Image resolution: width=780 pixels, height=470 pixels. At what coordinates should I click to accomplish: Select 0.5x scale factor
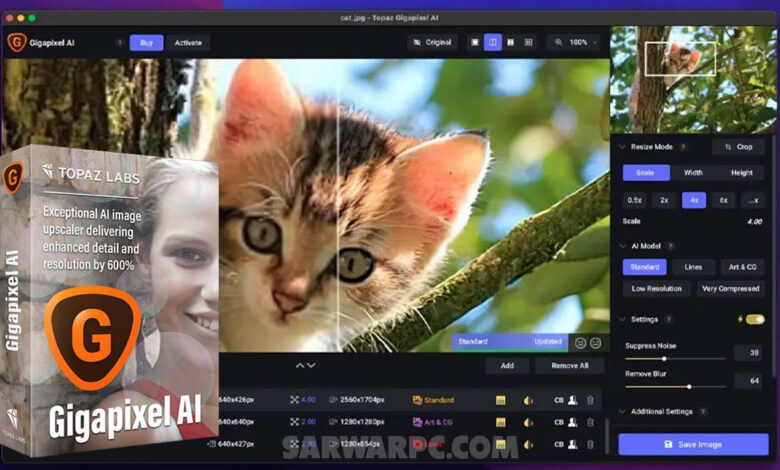click(634, 200)
